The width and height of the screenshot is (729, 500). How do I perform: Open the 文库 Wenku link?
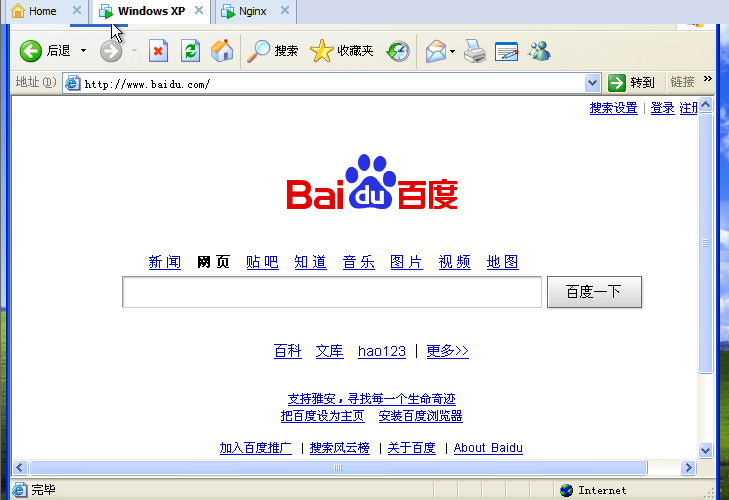tap(330, 351)
